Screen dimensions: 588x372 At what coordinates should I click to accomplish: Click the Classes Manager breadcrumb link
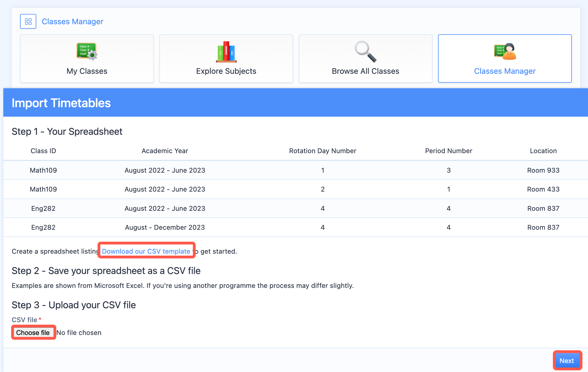(72, 21)
